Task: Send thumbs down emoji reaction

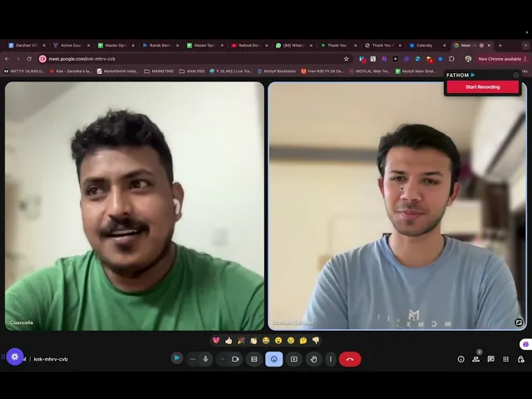Action: point(316,340)
